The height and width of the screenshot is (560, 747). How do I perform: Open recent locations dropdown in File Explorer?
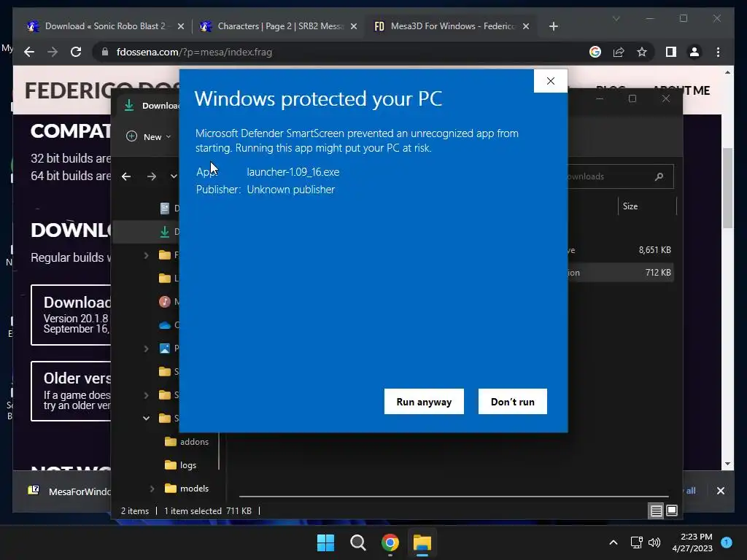(174, 176)
